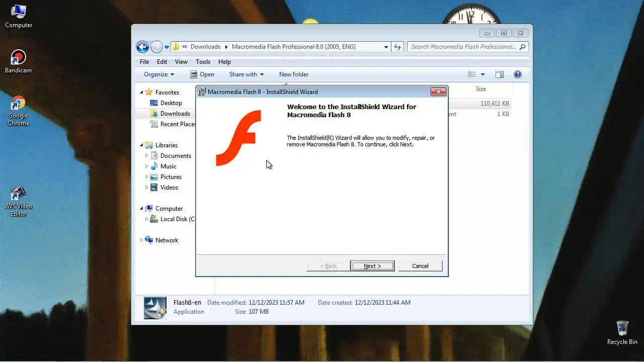Expand the Music library node
644x362 pixels.
[146, 166]
